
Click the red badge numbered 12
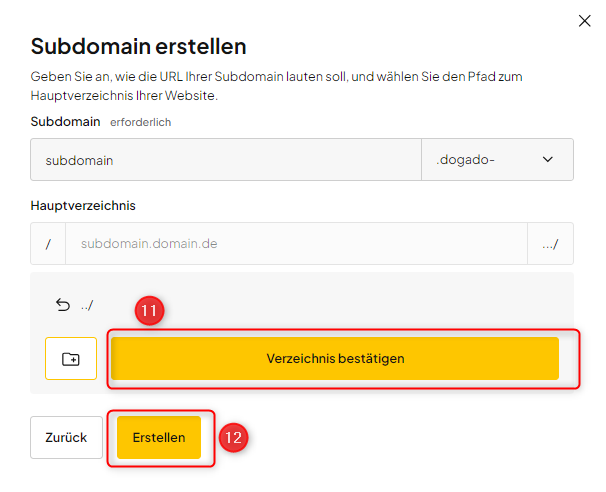tap(233, 437)
